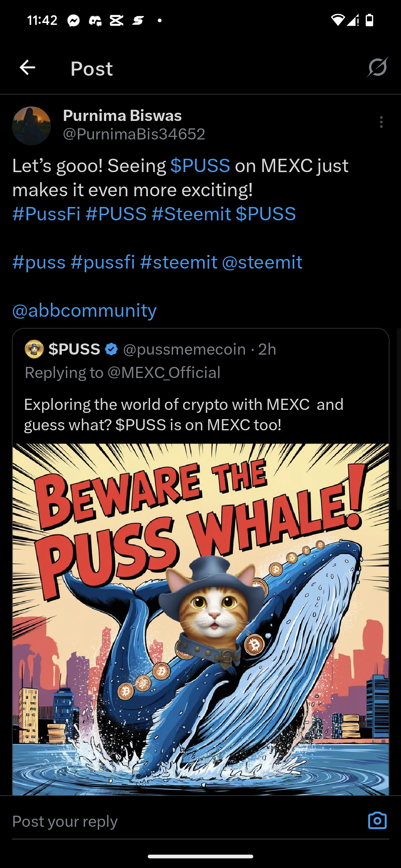
Task: Tap the first $PUSS cashtag in post text
Action: click(x=200, y=165)
